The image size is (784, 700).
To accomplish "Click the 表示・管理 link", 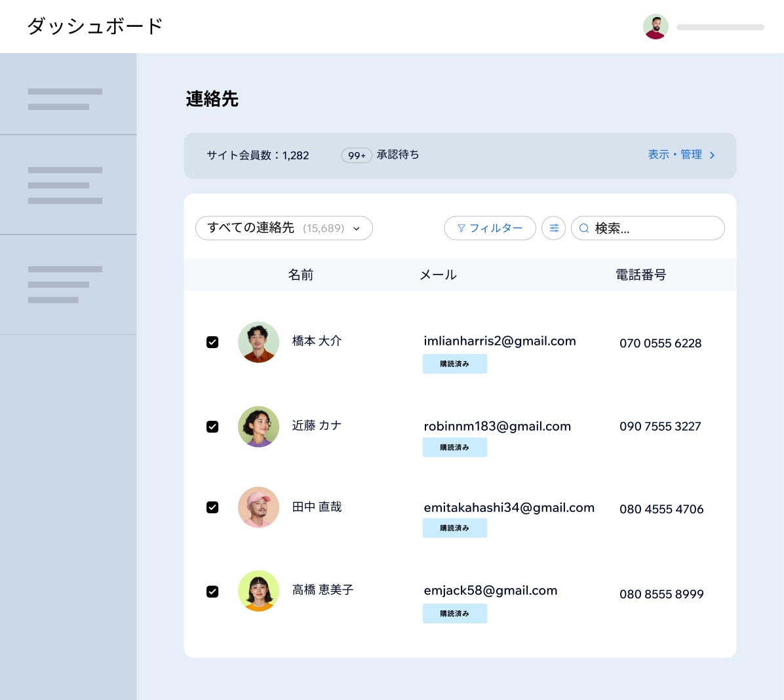I will coord(675,155).
